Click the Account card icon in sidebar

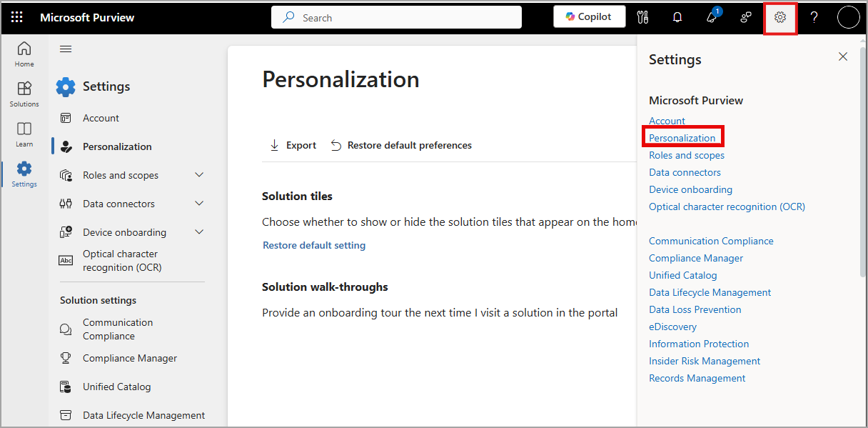click(x=66, y=118)
